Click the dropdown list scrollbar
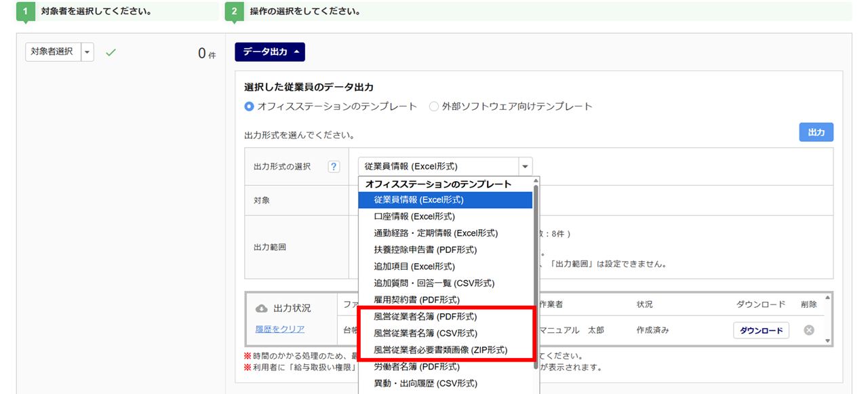 [536, 271]
